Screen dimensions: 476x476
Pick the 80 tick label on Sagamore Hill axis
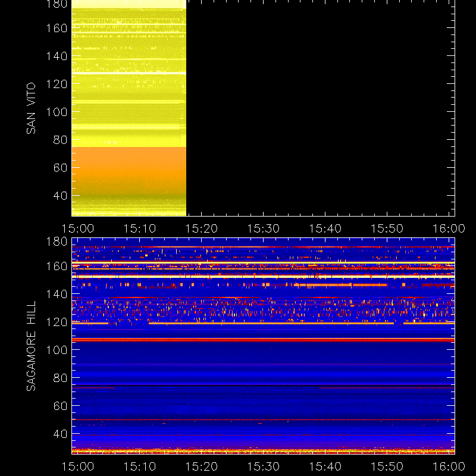point(60,378)
